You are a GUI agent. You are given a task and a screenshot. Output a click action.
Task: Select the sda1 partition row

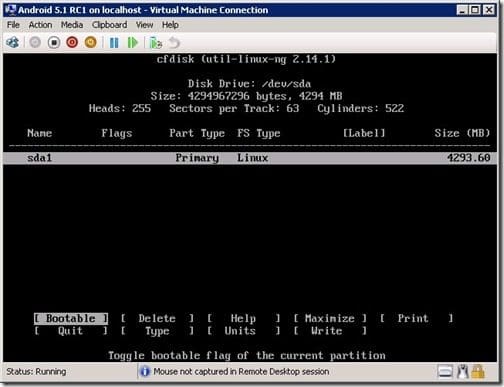tap(250, 158)
